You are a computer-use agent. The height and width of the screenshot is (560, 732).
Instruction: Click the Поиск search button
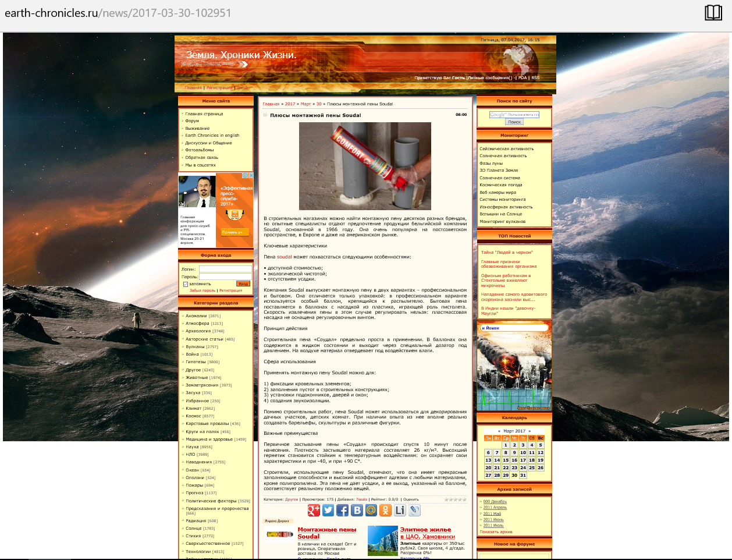[514, 122]
